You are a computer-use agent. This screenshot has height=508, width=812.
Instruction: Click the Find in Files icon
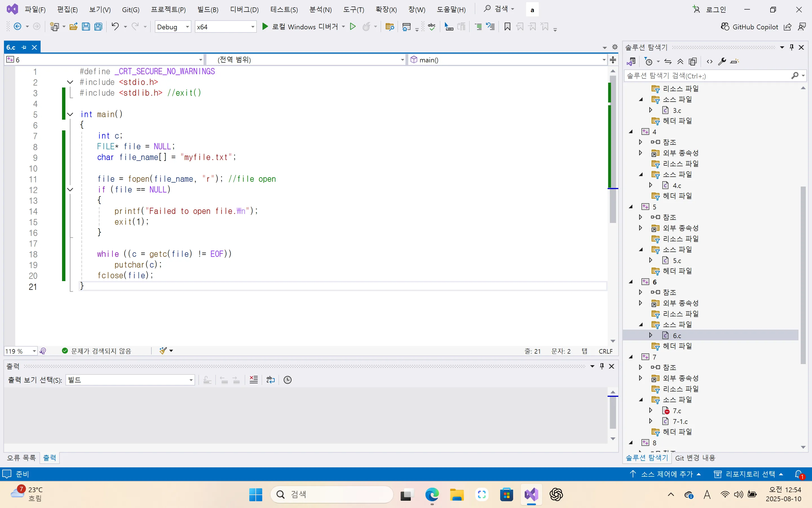point(390,27)
